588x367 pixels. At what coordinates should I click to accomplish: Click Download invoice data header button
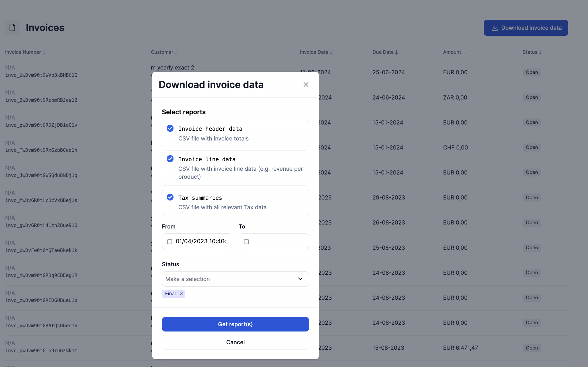click(x=526, y=28)
